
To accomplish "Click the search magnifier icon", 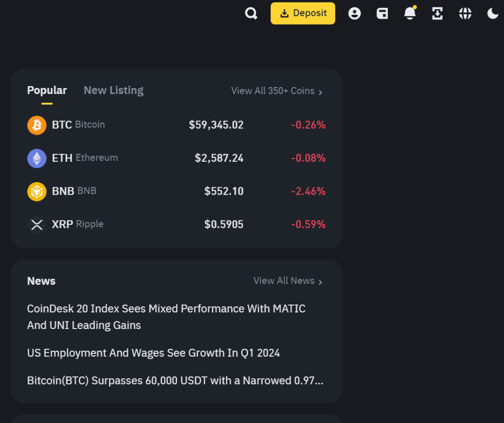I will click(x=251, y=14).
